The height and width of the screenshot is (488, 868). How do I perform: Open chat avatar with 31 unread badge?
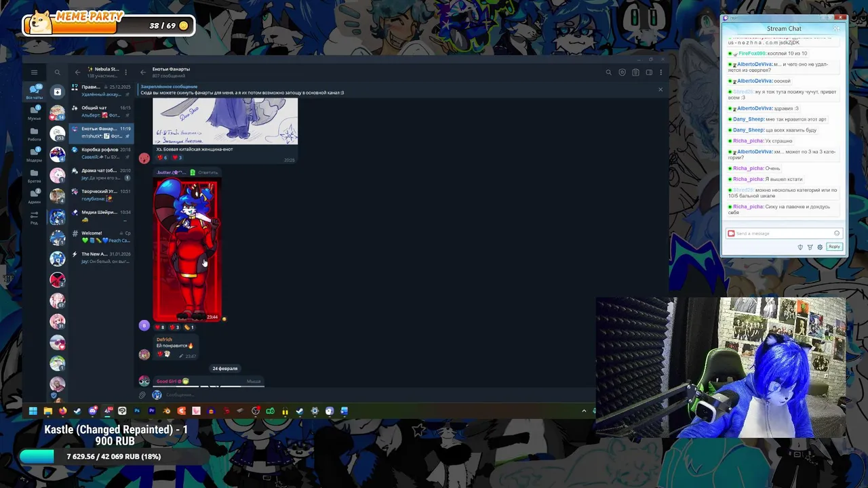pos(58,321)
